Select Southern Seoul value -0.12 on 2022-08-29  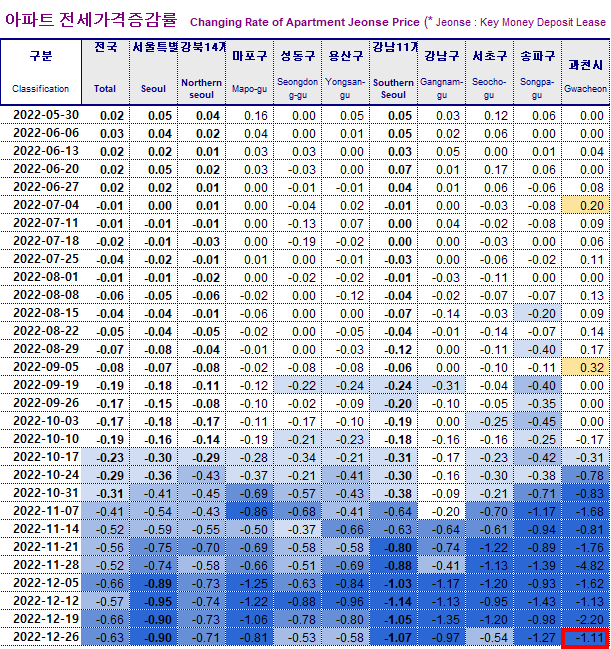click(394, 349)
